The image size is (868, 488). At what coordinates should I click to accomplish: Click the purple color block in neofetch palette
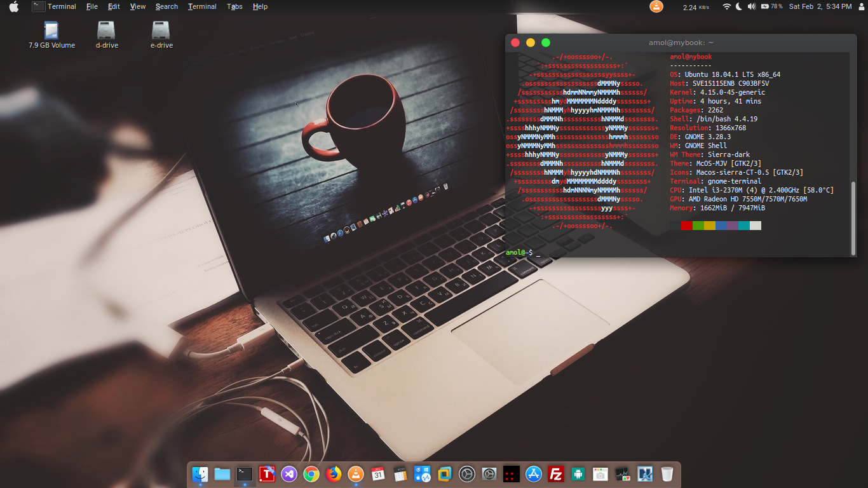733,226
